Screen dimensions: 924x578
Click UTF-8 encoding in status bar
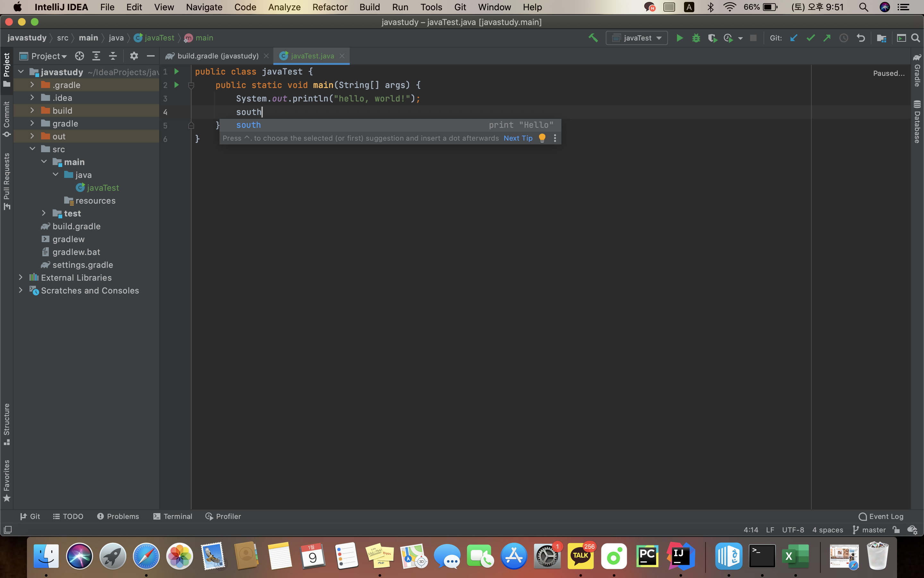click(x=793, y=530)
